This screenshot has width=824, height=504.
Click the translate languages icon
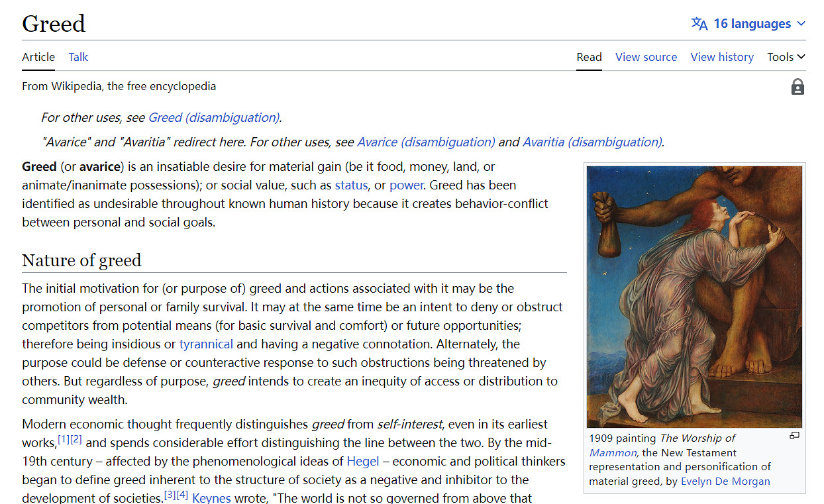click(699, 24)
